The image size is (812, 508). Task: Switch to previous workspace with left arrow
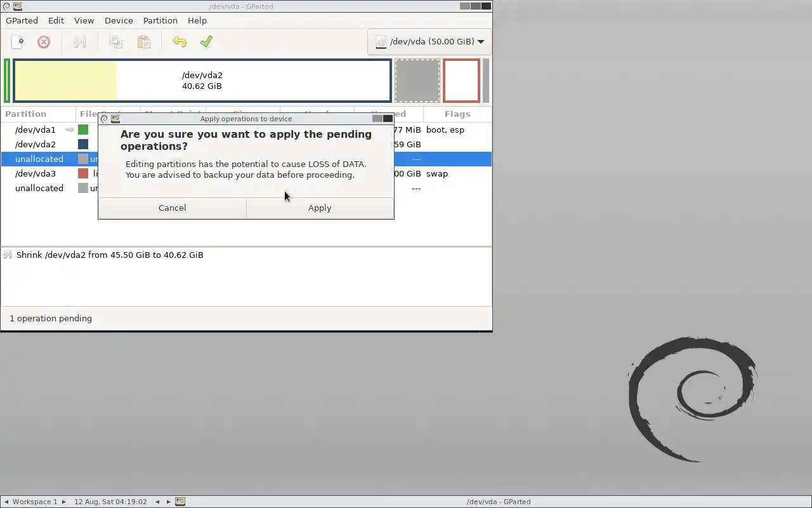click(6, 502)
